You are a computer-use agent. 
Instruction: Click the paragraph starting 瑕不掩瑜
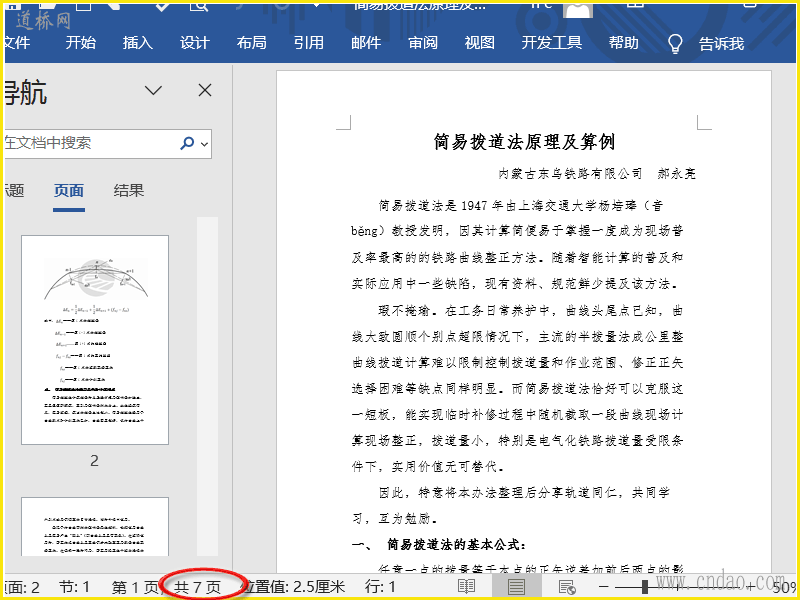coord(517,388)
